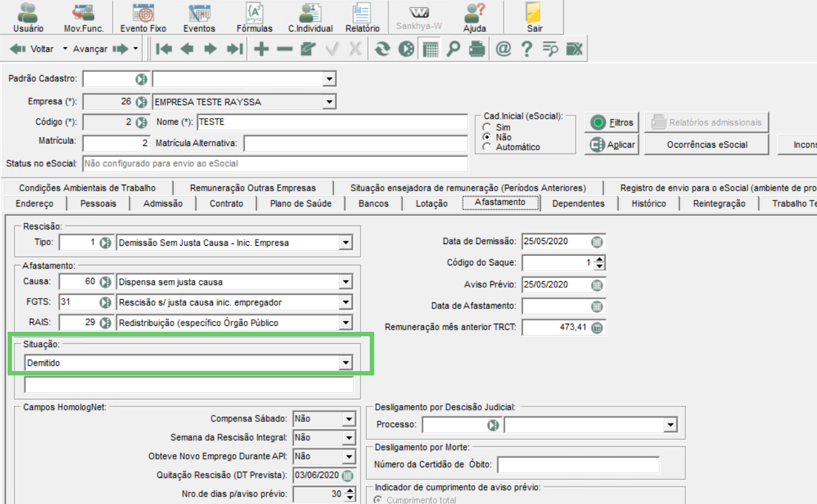
Task: Open the Plano de Saúde tab
Action: [301, 203]
